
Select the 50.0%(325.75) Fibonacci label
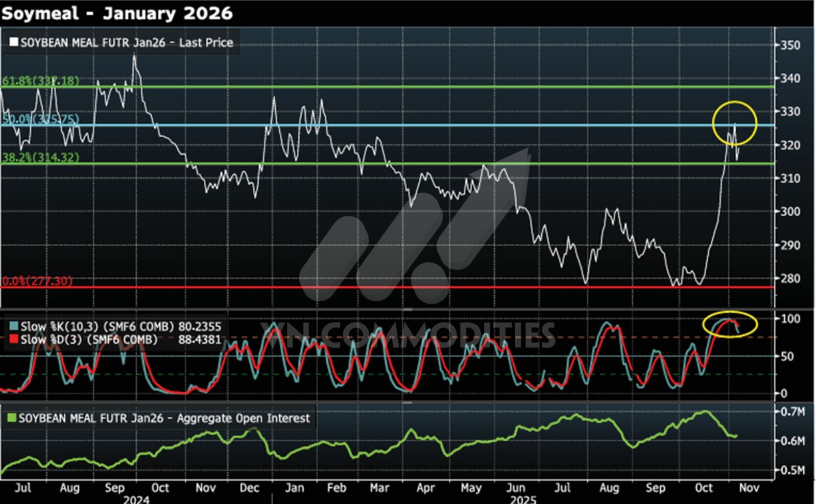pos(41,119)
